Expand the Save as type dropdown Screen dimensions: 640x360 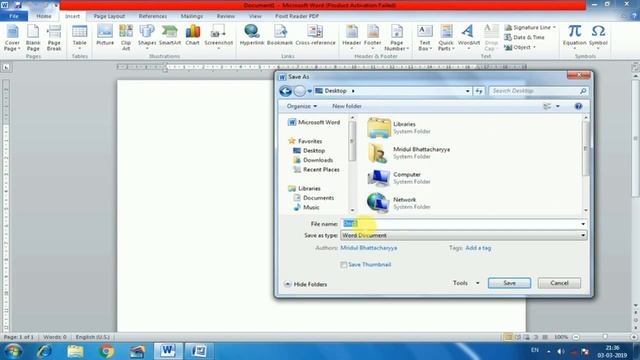pos(583,236)
